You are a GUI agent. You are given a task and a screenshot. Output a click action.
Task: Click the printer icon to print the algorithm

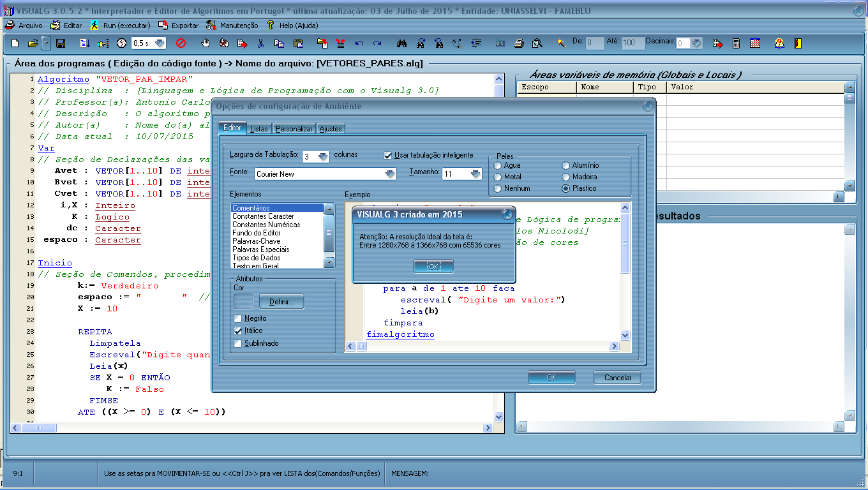pyautogui.click(x=518, y=42)
